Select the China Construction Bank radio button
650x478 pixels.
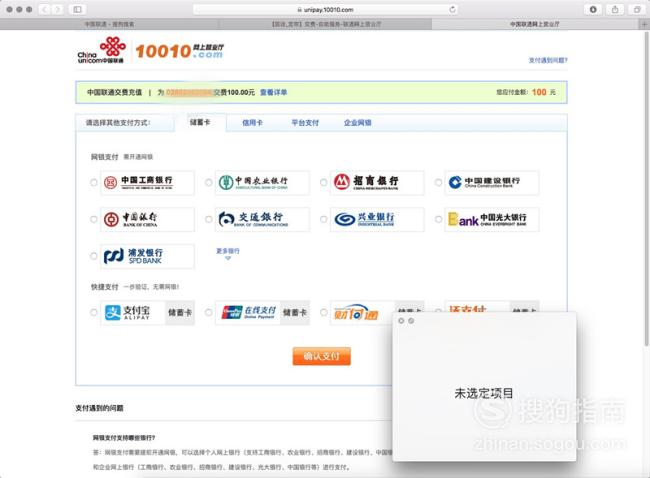(438, 182)
